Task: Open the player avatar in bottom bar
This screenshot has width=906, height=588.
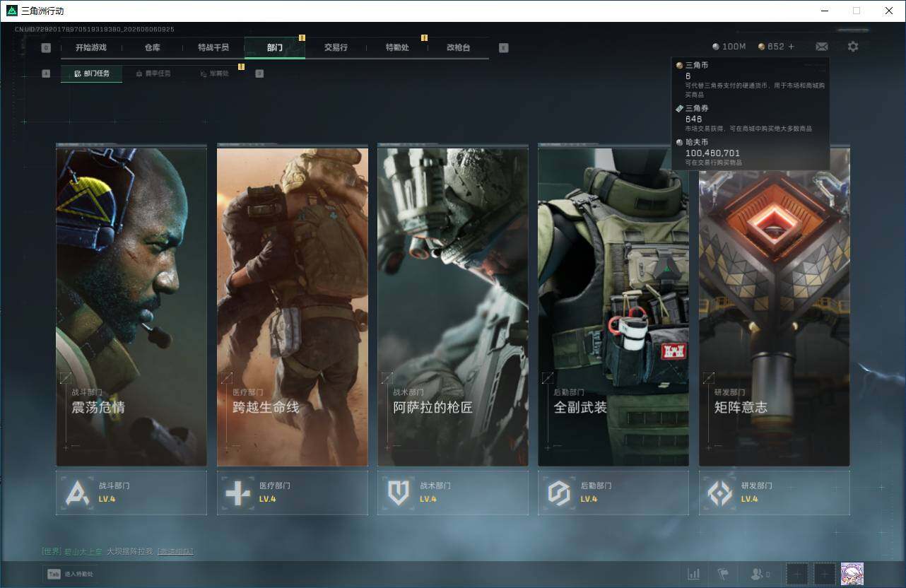Action: click(x=852, y=574)
